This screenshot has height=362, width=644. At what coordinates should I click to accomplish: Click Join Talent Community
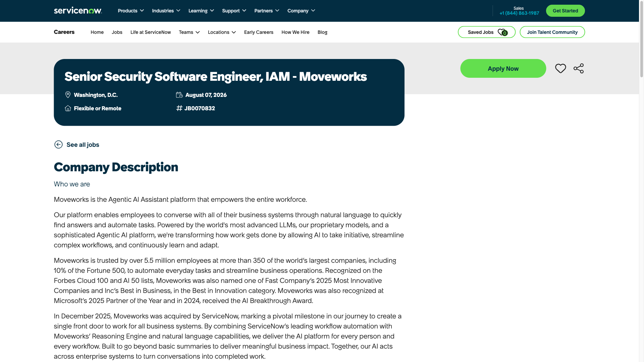pyautogui.click(x=552, y=32)
